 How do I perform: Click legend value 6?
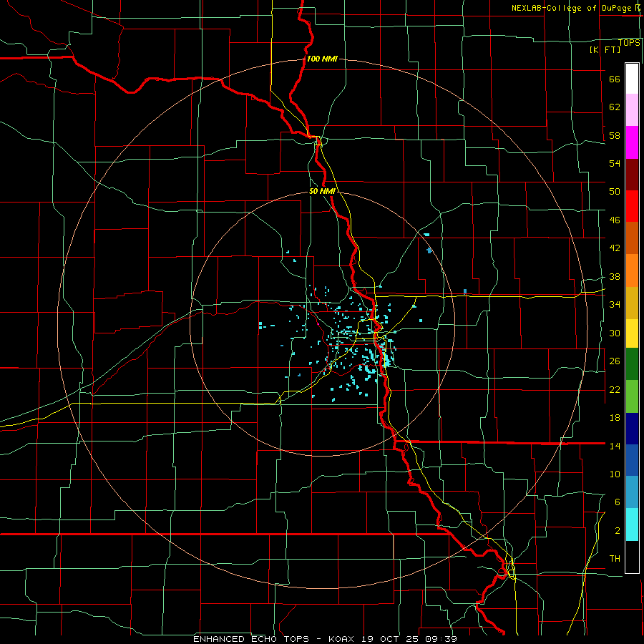click(x=618, y=502)
